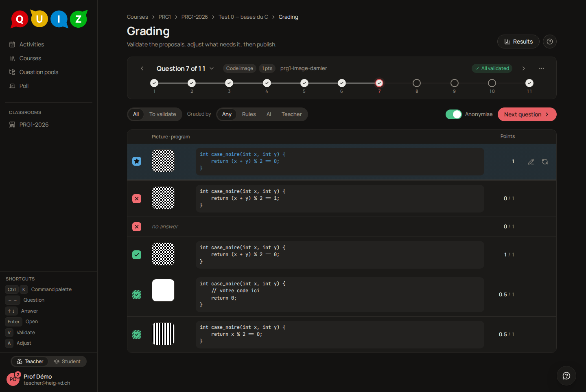Switch to Teacher mode

(x=30, y=361)
